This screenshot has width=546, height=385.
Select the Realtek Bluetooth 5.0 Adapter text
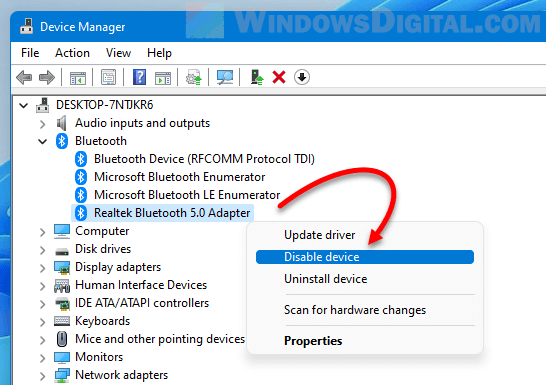tap(172, 213)
